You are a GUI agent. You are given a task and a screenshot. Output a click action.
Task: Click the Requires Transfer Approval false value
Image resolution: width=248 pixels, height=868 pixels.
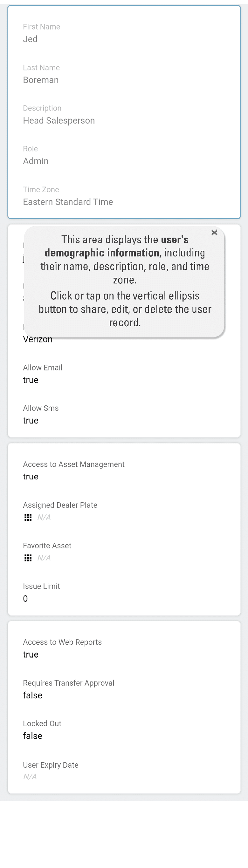coord(33,695)
